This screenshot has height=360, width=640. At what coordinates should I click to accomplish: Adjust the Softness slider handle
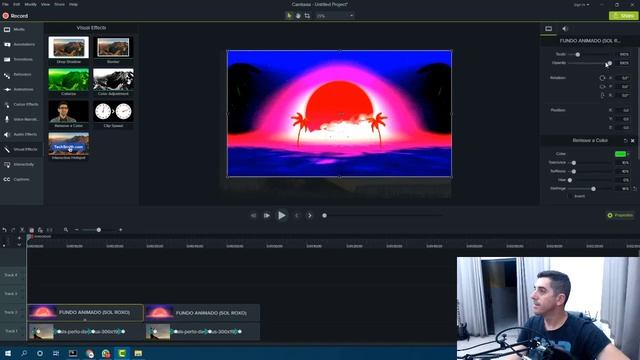click(574, 171)
